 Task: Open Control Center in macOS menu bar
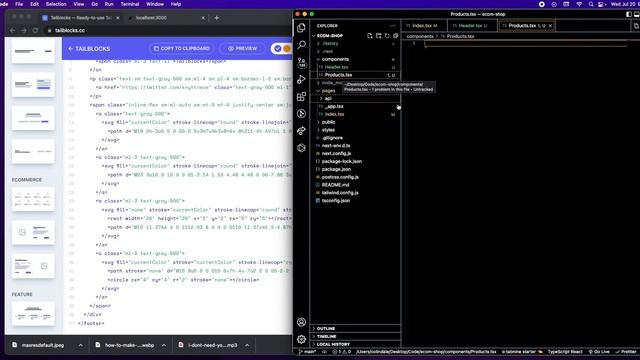(601, 4)
